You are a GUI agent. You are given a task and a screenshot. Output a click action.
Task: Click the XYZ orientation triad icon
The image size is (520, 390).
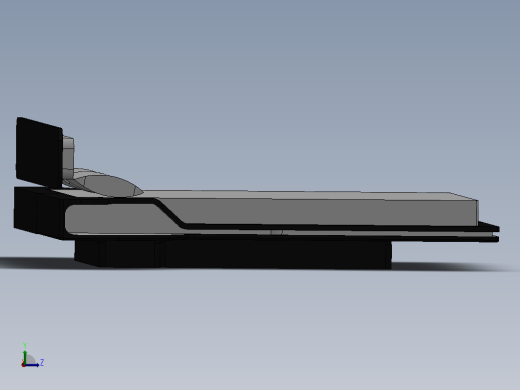coord(32,355)
